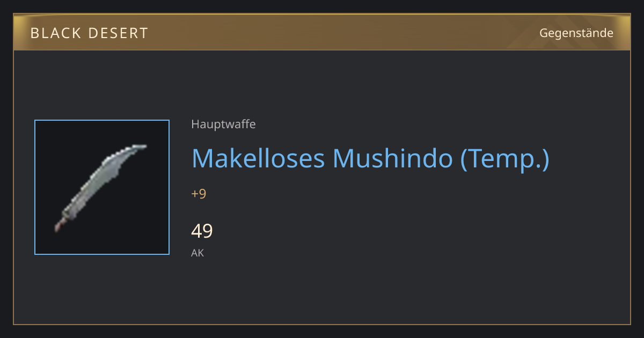Go to the Gegenstände category
The height and width of the screenshot is (338, 644).
[576, 33]
